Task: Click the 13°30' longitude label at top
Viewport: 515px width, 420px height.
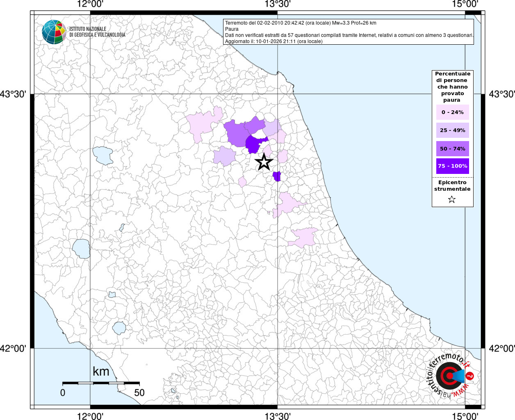Action: pyautogui.click(x=278, y=5)
